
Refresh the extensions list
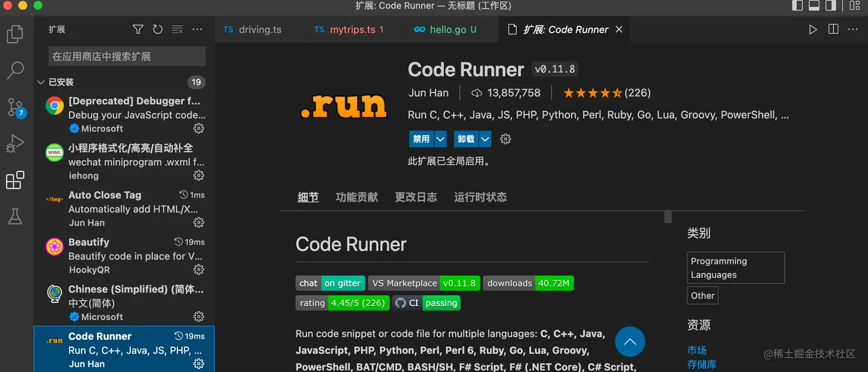tap(158, 29)
